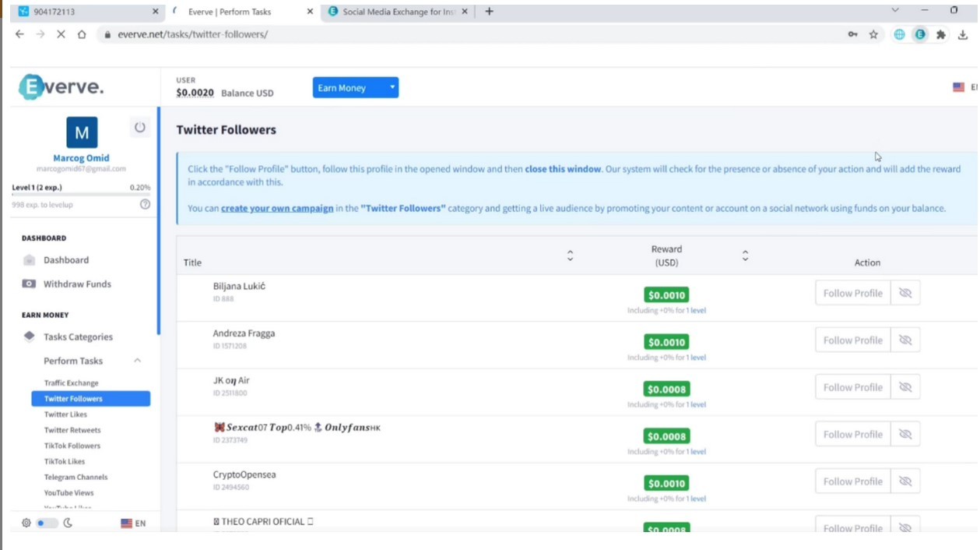
Task: Bookmark this page with the star icon
Action: click(x=873, y=34)
